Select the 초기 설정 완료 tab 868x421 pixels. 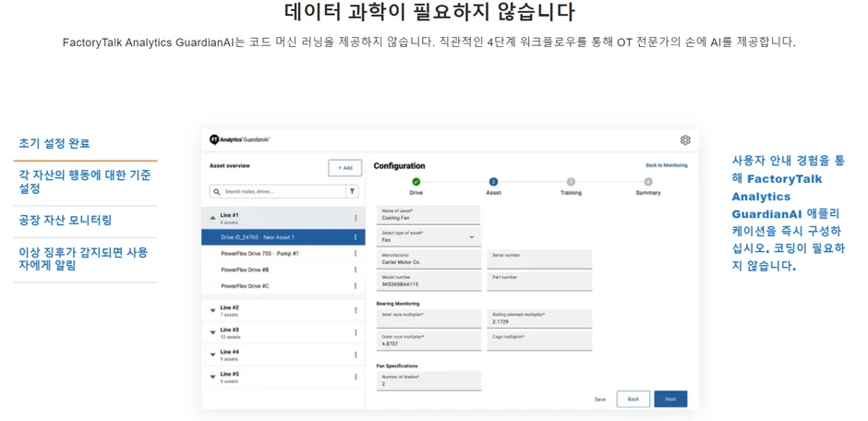click(54, 144)
